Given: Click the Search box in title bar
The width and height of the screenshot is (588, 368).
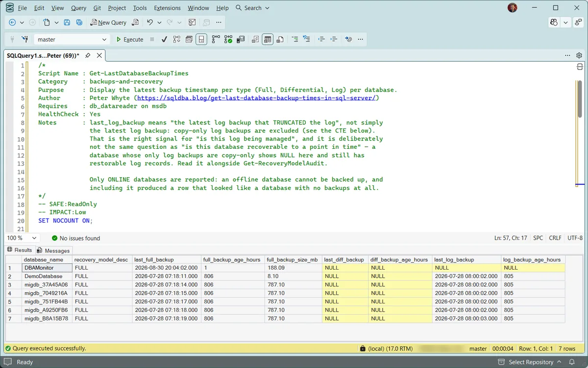Looking at the screenshot, I should (x=253, y=8).
